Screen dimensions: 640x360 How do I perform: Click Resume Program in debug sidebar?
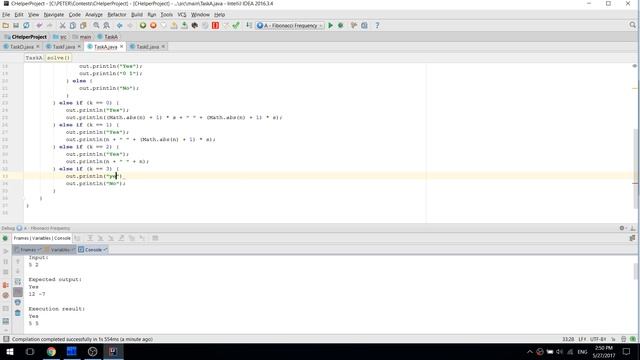(x=6, y=251)
